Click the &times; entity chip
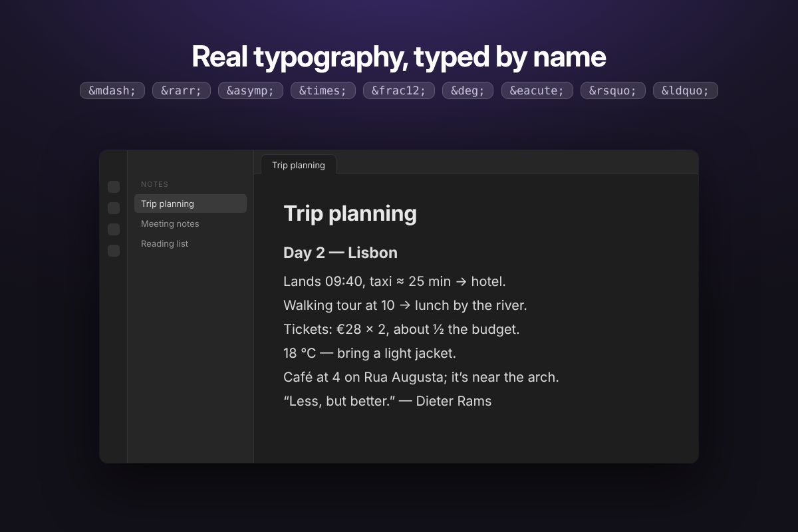 pyautogui.click(x=323, y=90)
